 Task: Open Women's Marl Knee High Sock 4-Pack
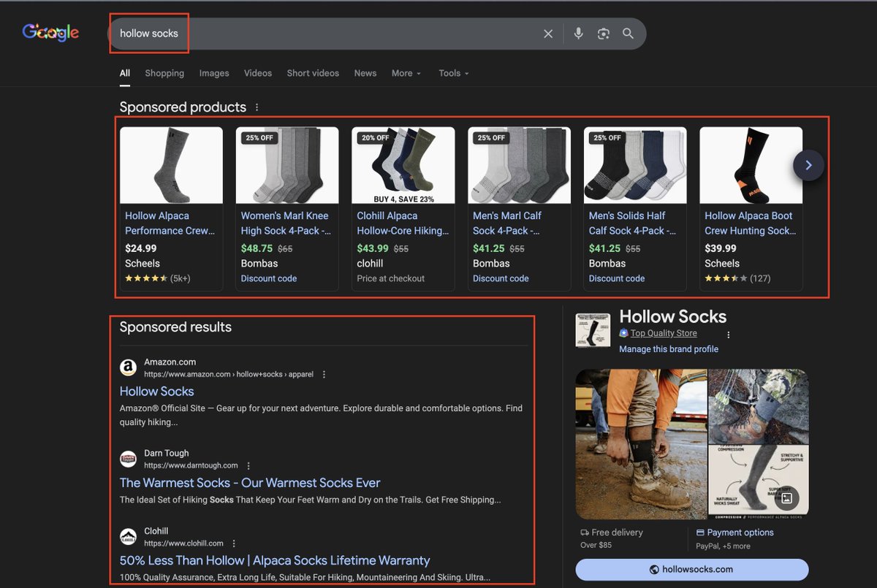(x=286, y=223)
